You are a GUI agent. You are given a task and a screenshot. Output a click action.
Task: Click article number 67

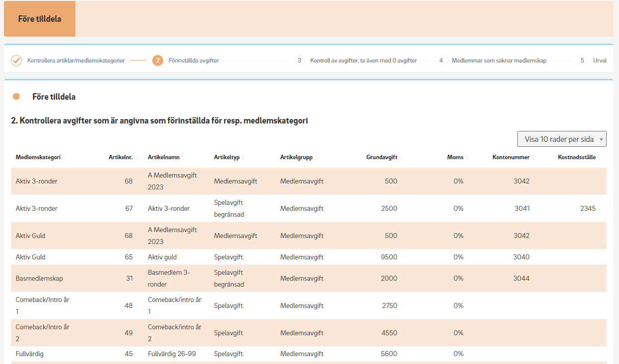pyautogui.click(x=129, y=209)
